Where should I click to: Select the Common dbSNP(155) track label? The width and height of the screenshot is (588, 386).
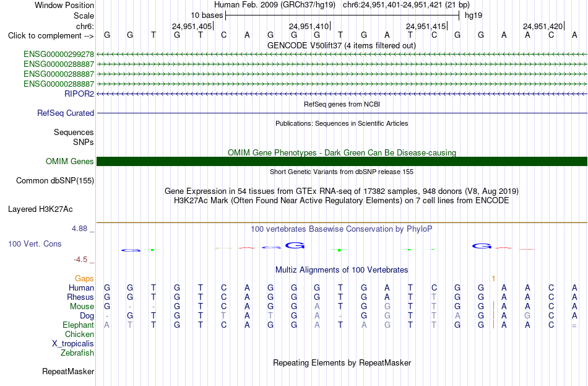(55, 181)
